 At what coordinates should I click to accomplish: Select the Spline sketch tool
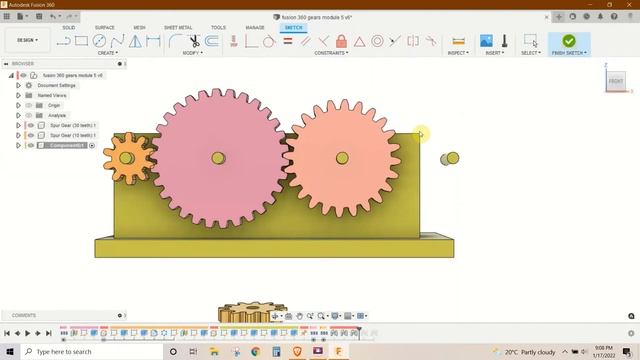(x=118, y=41)
